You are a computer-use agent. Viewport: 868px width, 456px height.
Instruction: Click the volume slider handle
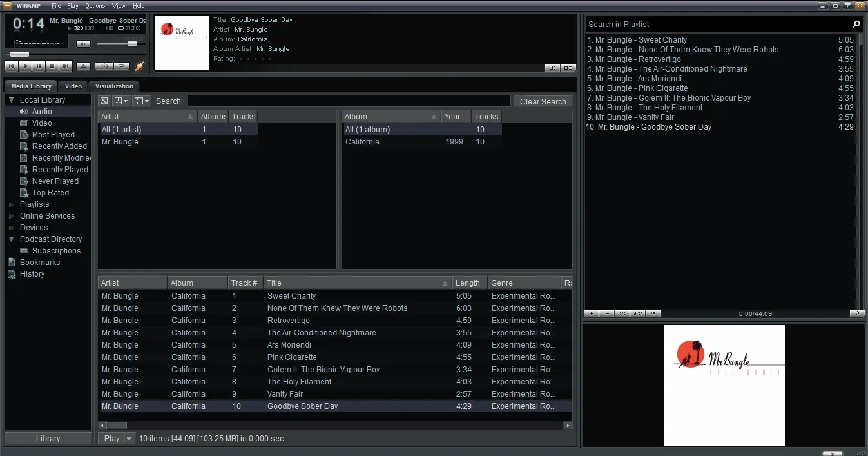pos(132,44)
